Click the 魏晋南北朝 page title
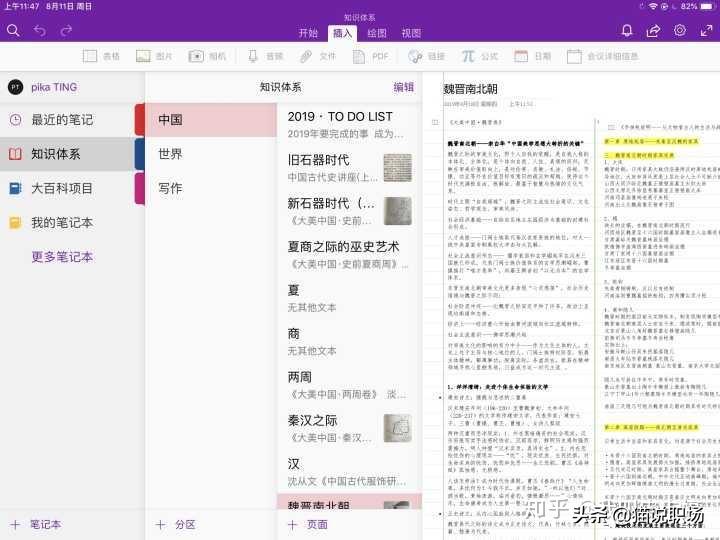 coord(470,89)
